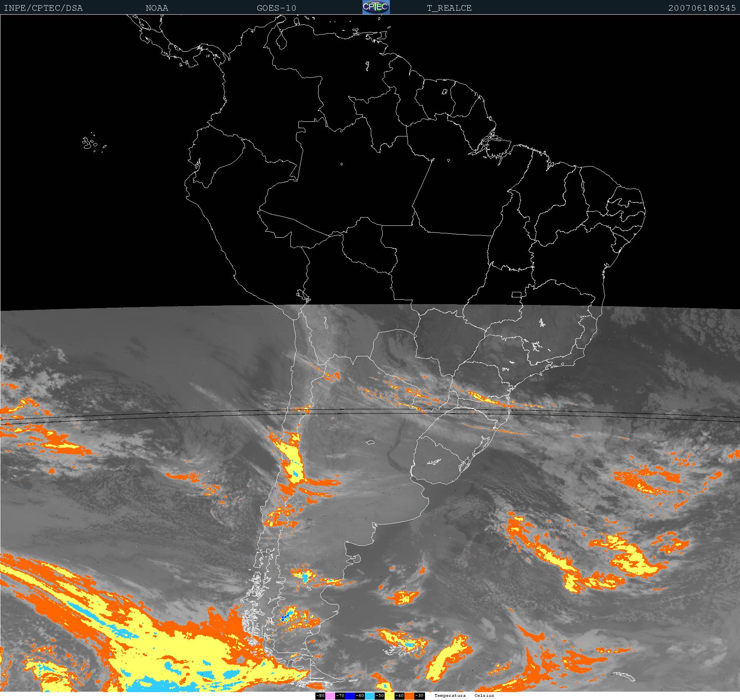Viewport: 740px width, 700px height.
Task: Click the small Distrito Federal rectangle in Brazil
Action: coord(516,294)
